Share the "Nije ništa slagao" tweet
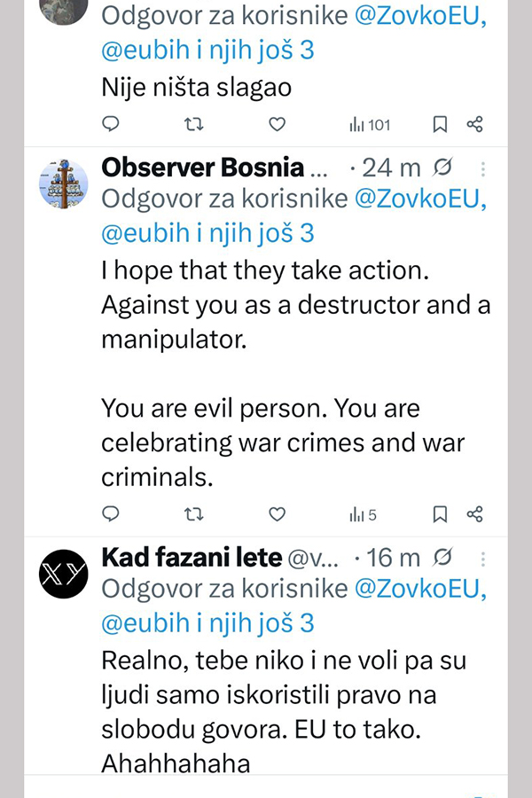Screen dimensions: 532x798 click(475, 125)
